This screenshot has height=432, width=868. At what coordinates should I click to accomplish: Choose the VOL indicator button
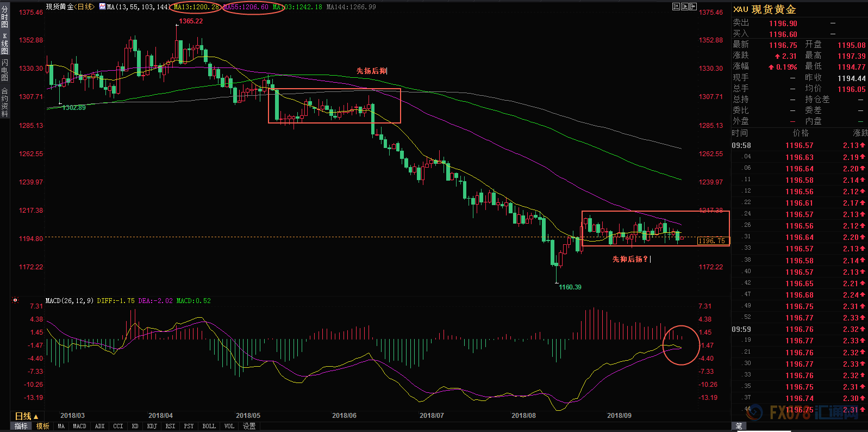click(229, 426)
